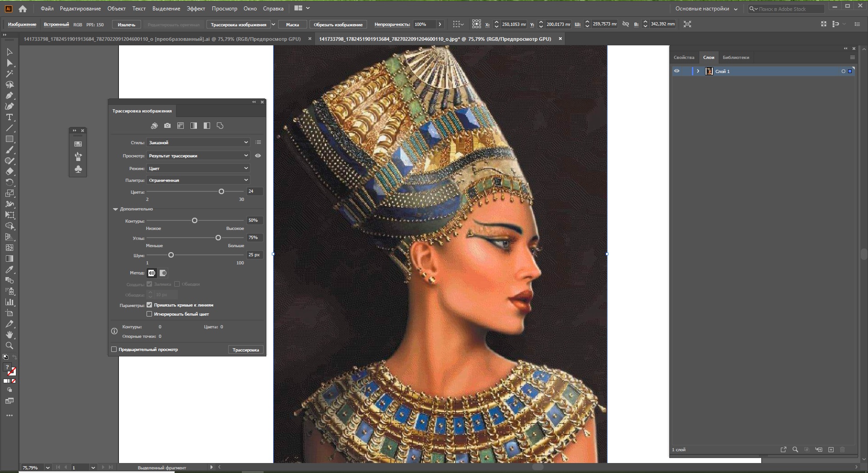The image size is (868, 473).
Task: Select the Selection tool
Action: tap(9, 52)
